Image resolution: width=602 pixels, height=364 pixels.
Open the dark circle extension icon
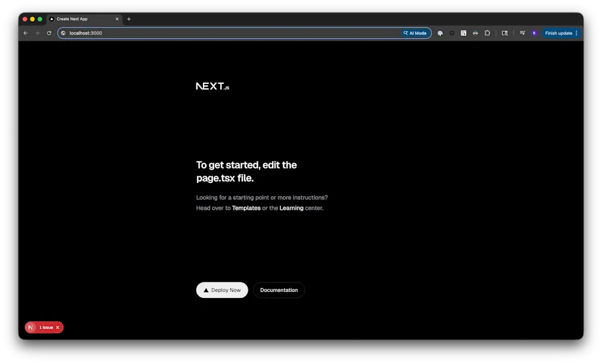click(x=452, y=33)
